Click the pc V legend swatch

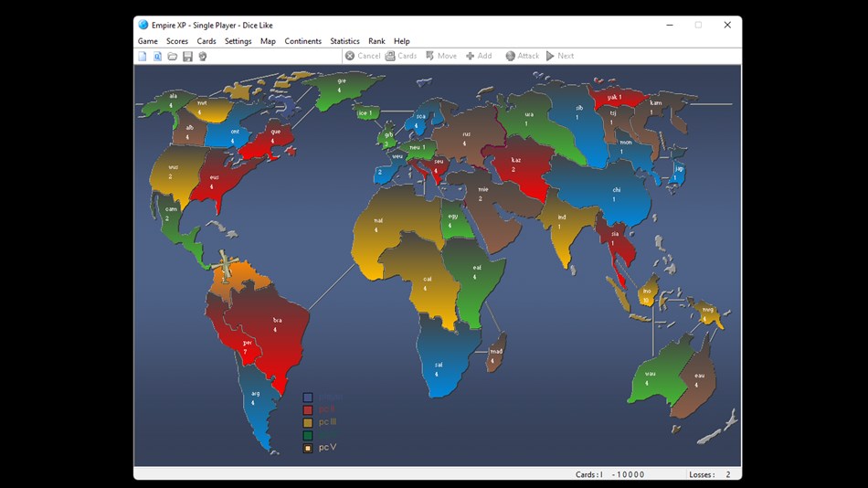[308, 448]
